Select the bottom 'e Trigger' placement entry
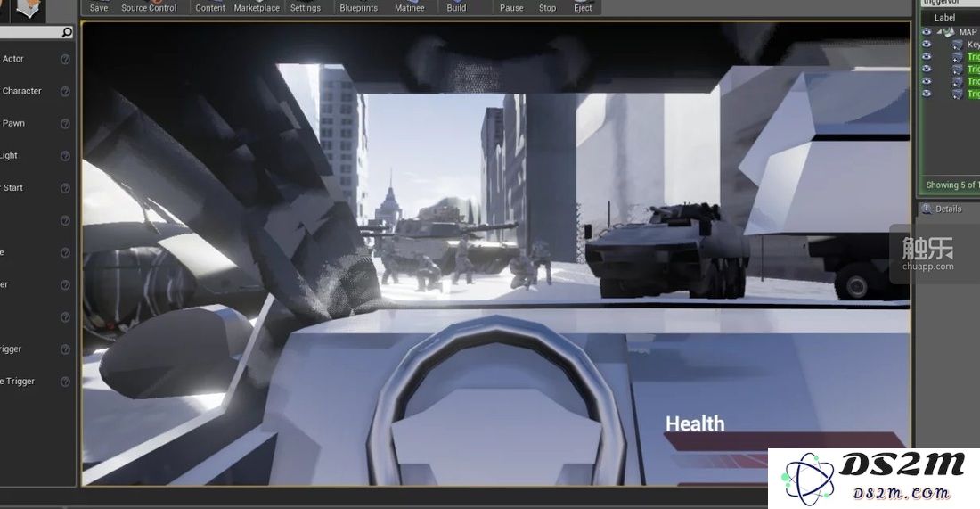The height and width of the screenshot is (509, 980). coord(18,381)
